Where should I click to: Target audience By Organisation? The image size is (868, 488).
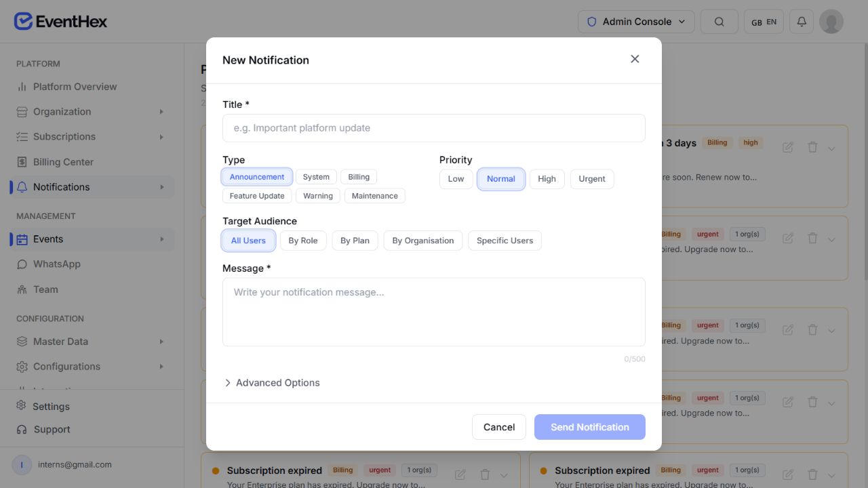tap(423, 241)
